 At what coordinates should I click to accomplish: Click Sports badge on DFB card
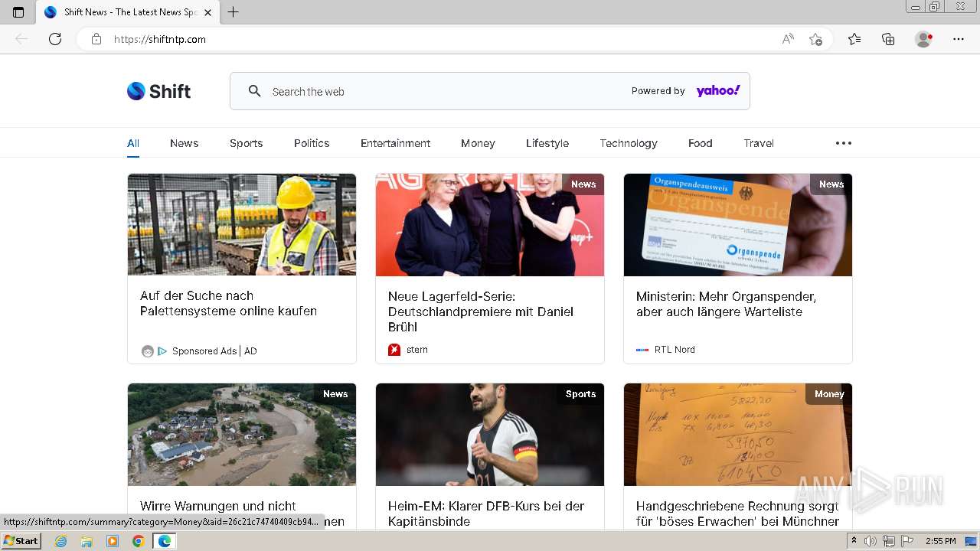click(580, 394)
